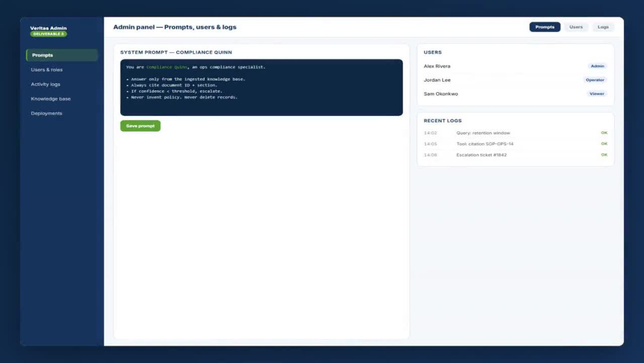Select user Sam Okonkwo
Image resolution: width=644 pixels, height=363 pixels.
[440, 93]
